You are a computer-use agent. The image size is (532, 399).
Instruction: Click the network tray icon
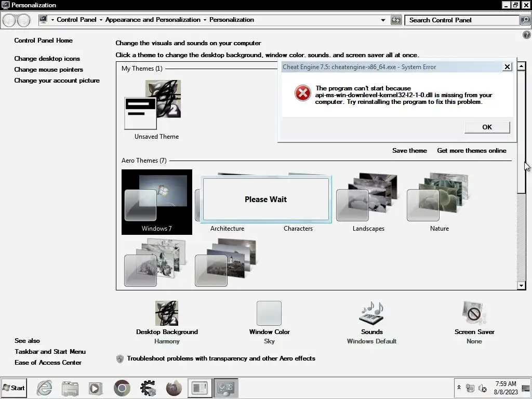click(x=470, y=388)
